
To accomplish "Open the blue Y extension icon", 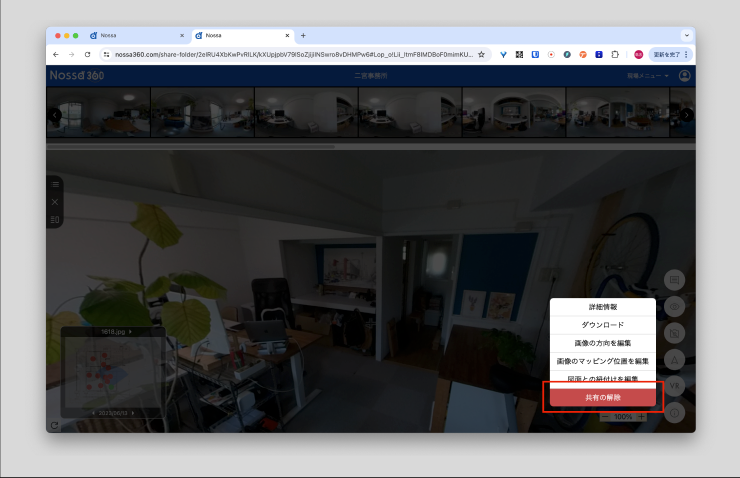I will [x=503, y=55].
